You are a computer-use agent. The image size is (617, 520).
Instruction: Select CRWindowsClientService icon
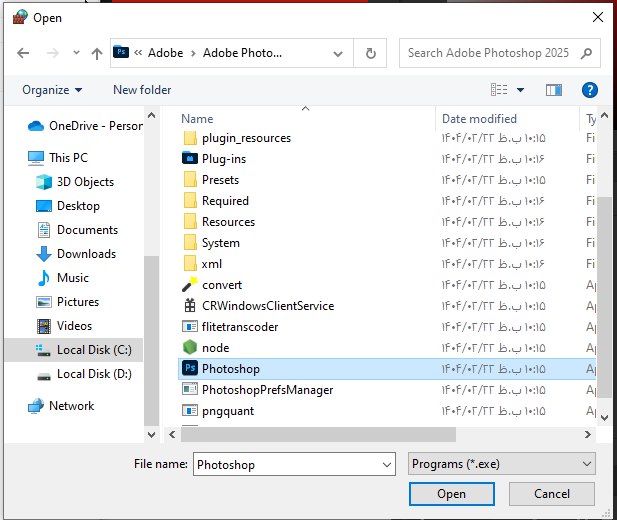[190, 306]
